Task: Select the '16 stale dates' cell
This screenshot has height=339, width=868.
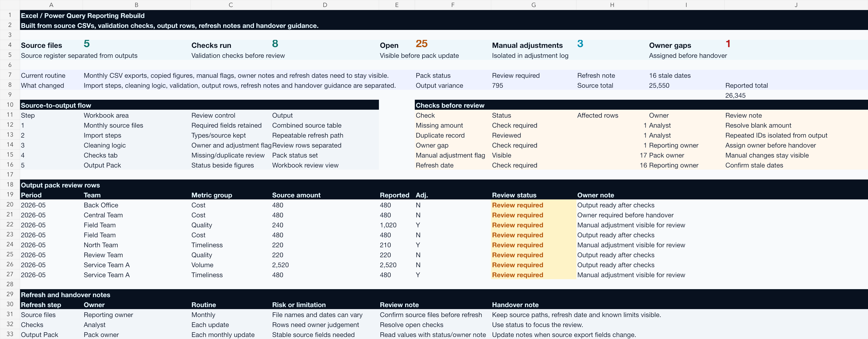Action: pyautogui.click(x=670, y=76)
